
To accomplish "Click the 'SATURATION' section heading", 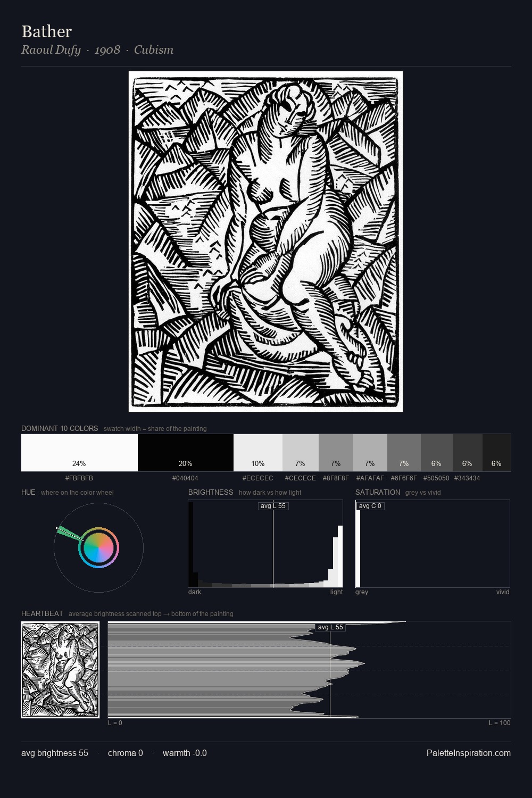I will [378, 492].
